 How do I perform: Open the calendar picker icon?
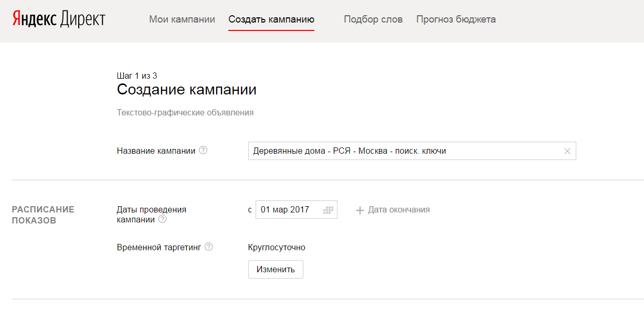329,210
